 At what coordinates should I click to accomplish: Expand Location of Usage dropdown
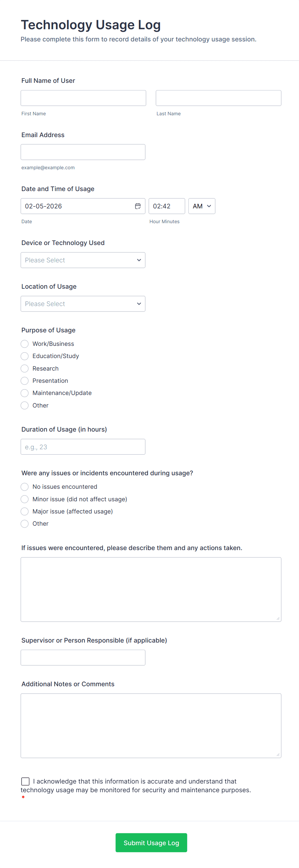83,303
